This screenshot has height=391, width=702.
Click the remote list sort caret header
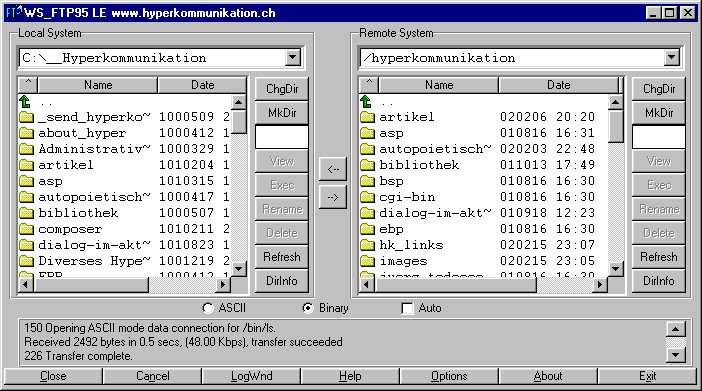[x=369, y=85]
